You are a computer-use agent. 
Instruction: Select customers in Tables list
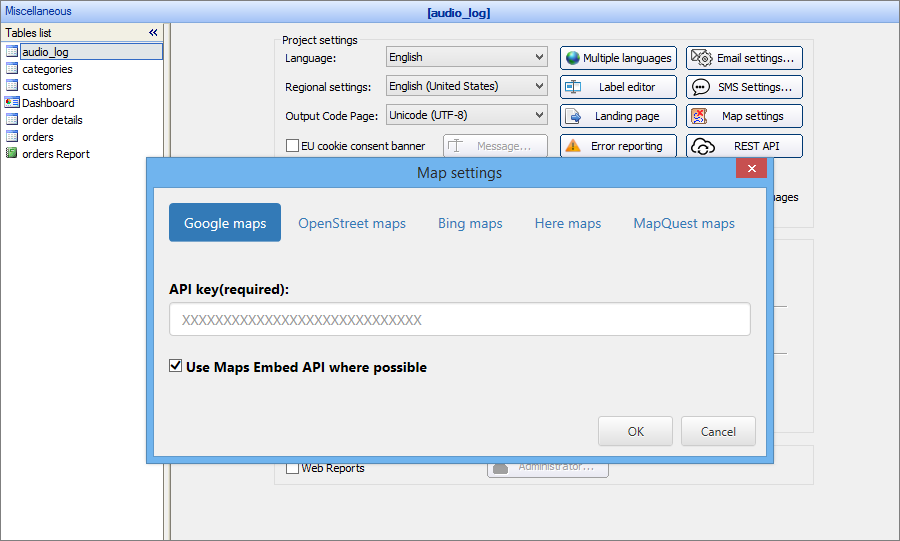tap(47, 86)
